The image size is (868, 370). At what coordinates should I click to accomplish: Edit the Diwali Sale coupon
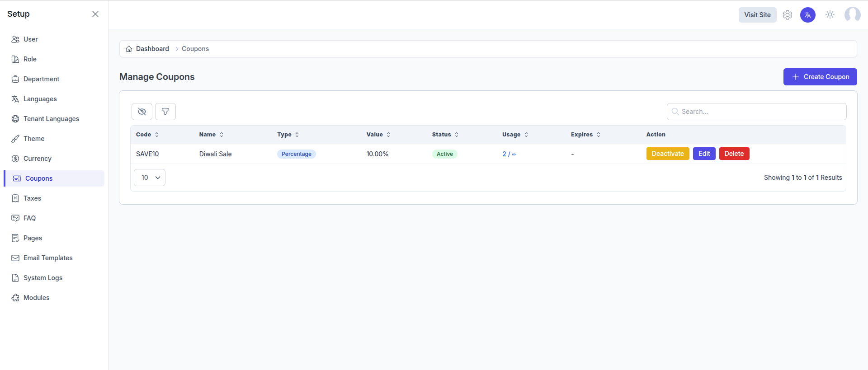pyautogui.click(x=704, y=154)
